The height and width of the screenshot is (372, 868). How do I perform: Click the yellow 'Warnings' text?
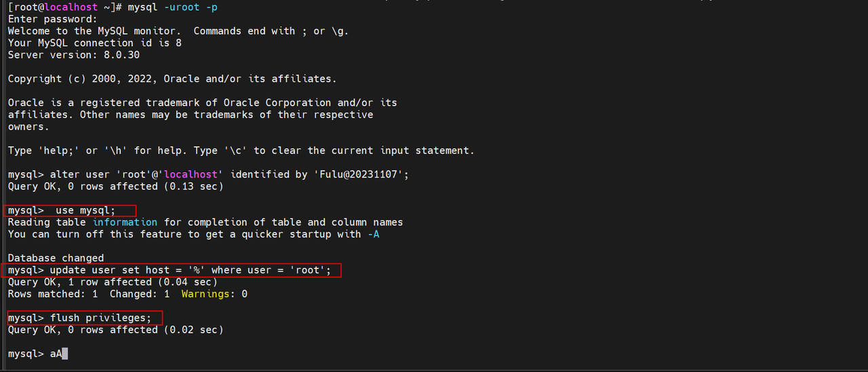click(205, 294)
